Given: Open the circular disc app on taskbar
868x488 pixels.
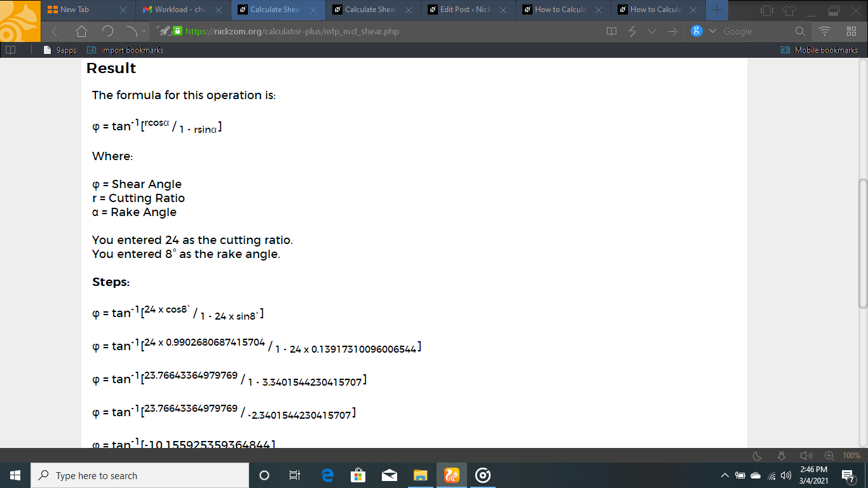Looking at the screenshot, I should [483, 475].
